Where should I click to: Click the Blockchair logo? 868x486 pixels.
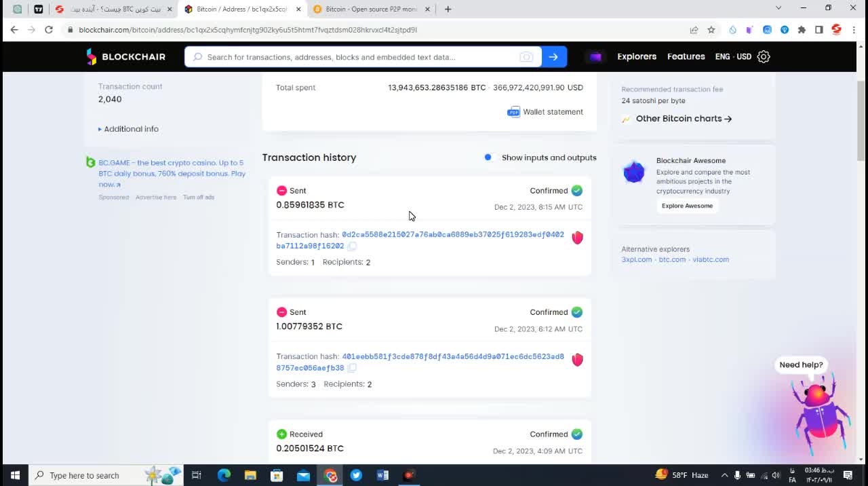coord(126,57)
